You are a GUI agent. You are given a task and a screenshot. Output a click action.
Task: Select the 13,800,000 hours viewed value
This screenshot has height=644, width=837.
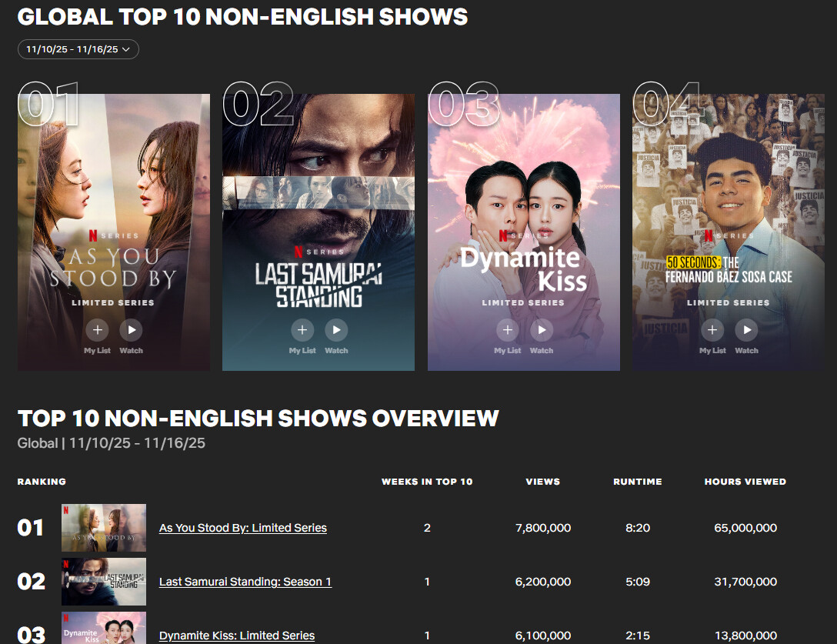coord(745,636)
